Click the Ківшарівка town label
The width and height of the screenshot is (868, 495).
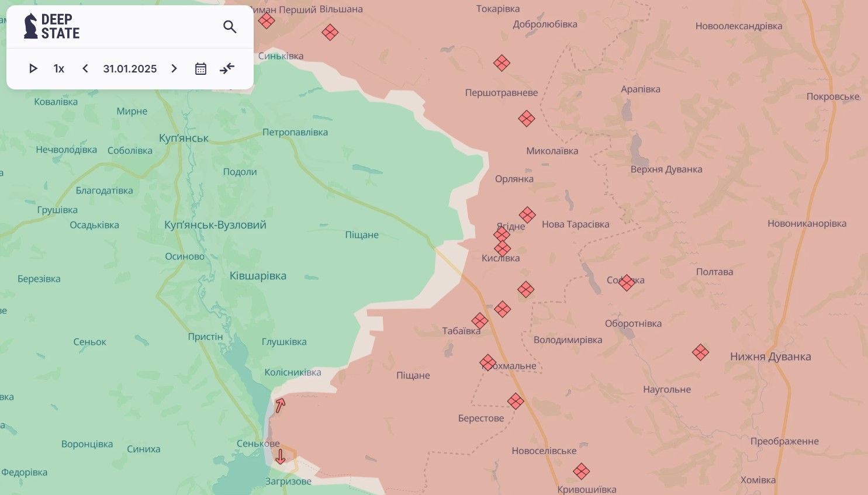[258, 276]
